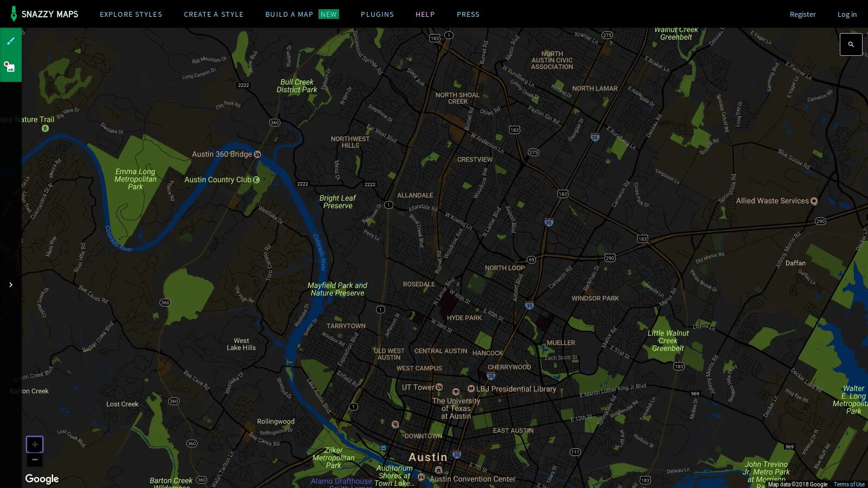Click the TARRYTOWN neighborhood label
The height and width of the screenshot is (488, 868).
[x=346, y=326]
